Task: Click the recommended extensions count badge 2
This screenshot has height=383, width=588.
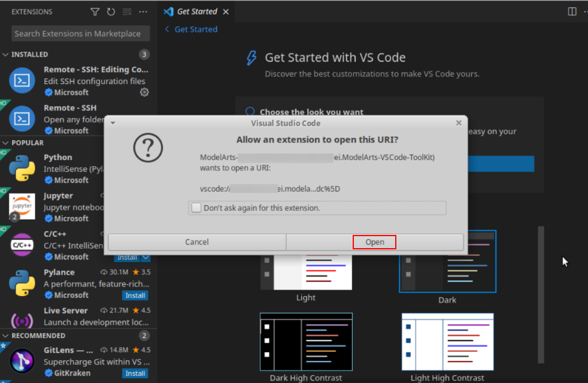Action: click(x=144, y=335)
